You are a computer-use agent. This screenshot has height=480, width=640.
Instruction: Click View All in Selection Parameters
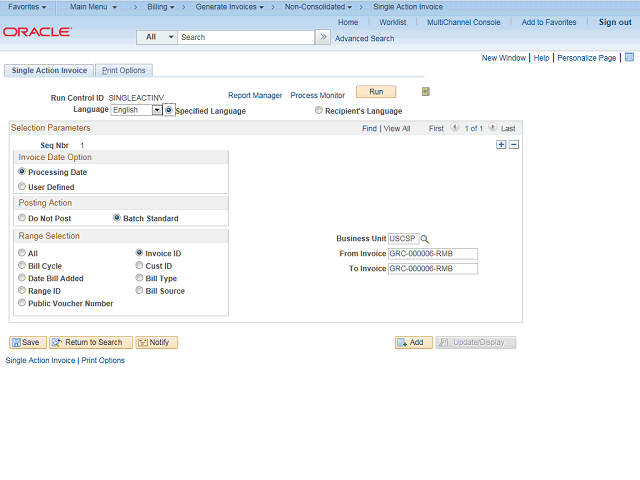point(397,129)
